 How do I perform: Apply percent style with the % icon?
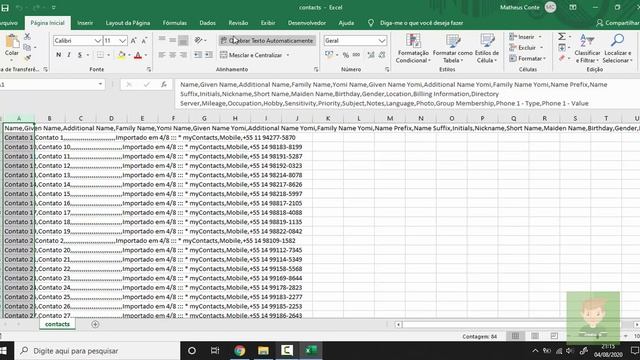click(346, 55)
